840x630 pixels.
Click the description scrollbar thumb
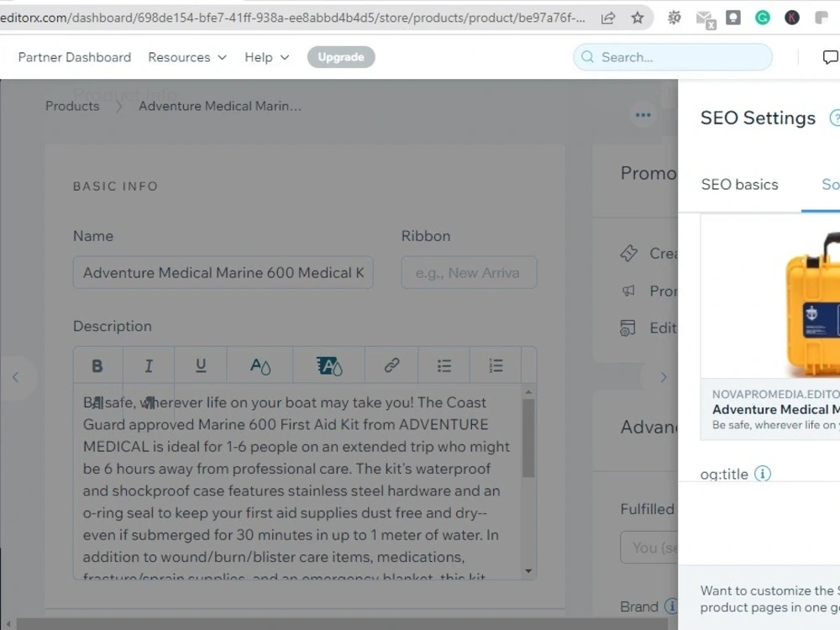tap(528, 438)
